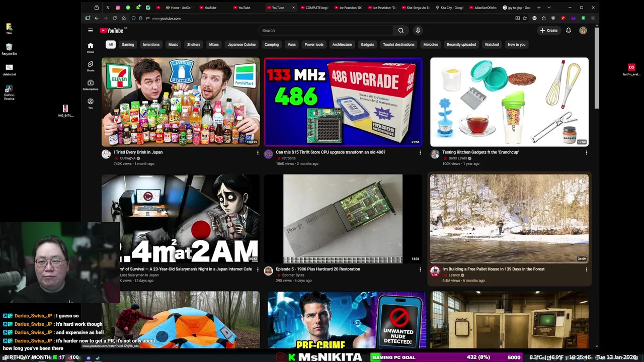Open the browser main menu
Viewport: 644px width, 362px height.
593,18
